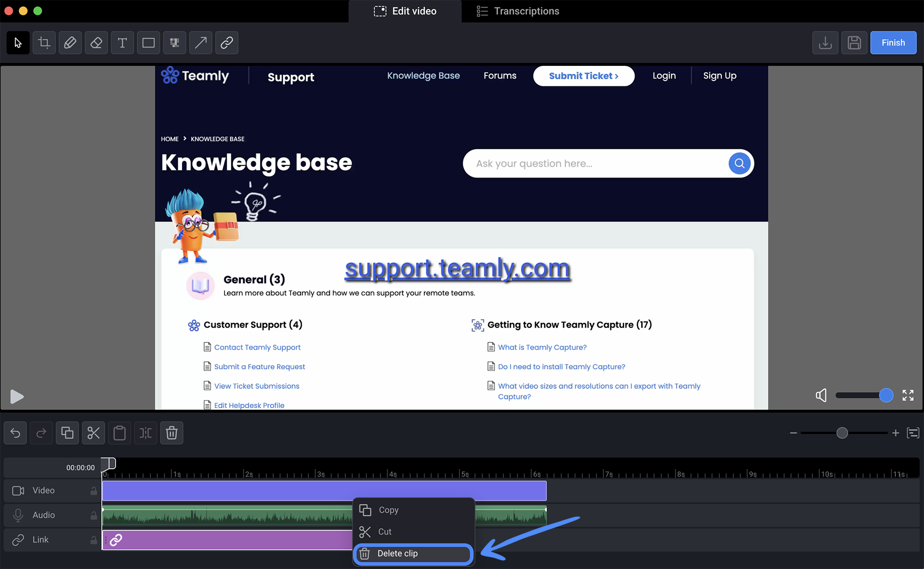Click the Audio track microphone icon
The width and height of the screenshot is (924, 569).
pos(18,515)
